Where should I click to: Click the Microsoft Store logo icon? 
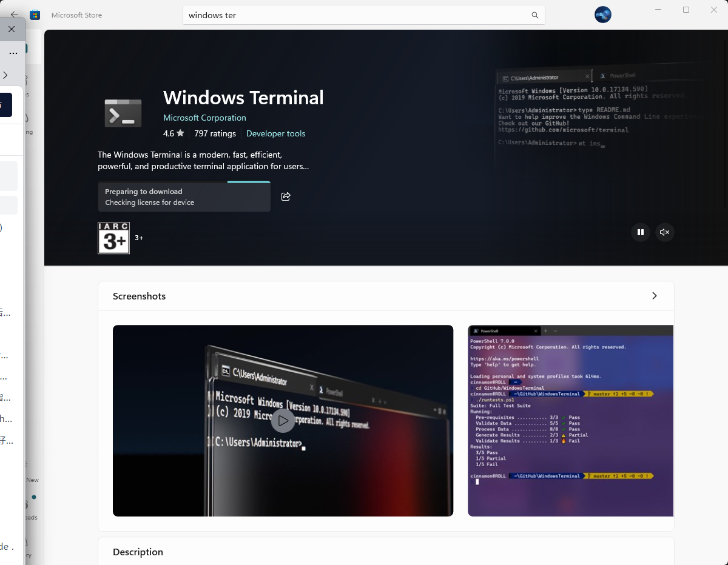coord(35,15)
